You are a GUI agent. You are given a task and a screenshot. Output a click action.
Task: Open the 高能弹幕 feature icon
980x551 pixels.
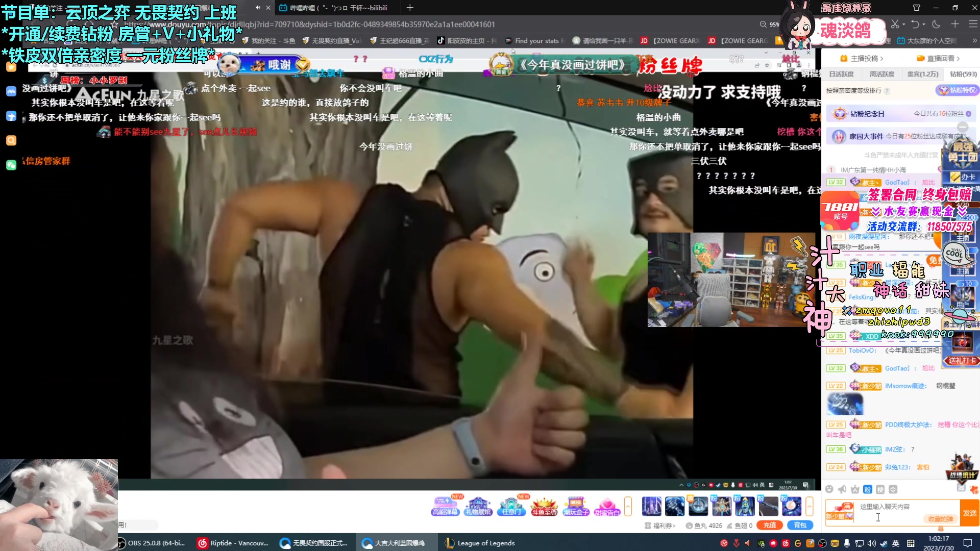point(445,506)
